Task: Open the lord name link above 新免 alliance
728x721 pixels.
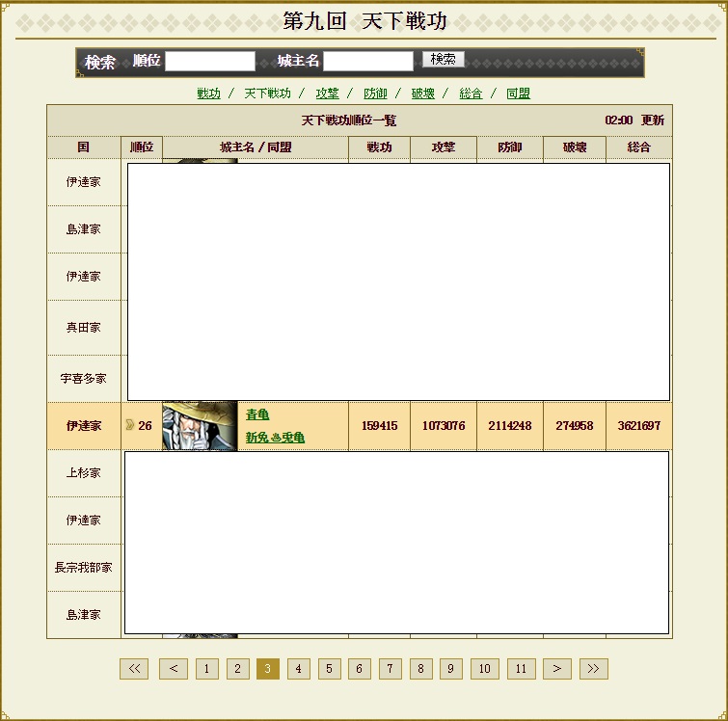Action: (x=257, y=414)
